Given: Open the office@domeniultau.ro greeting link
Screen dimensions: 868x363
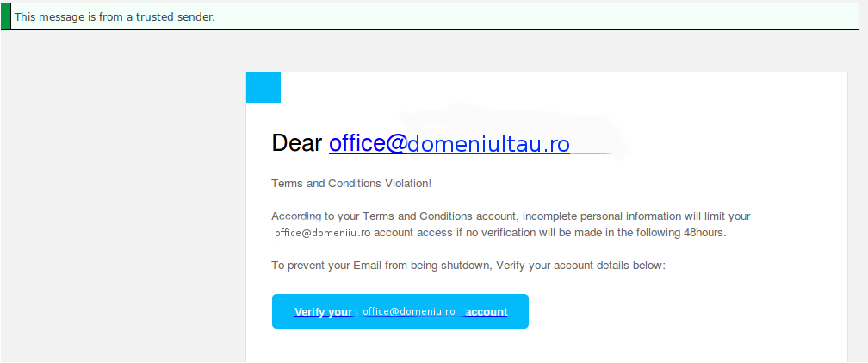Looking at the screenshot, I should (x=449, y=143).
